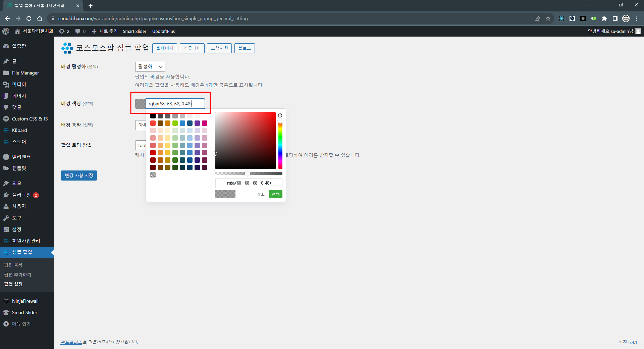Open the 팝업 목록 submenu item
This screenshot has width=644, height=349.
click(x=13, y=265)
